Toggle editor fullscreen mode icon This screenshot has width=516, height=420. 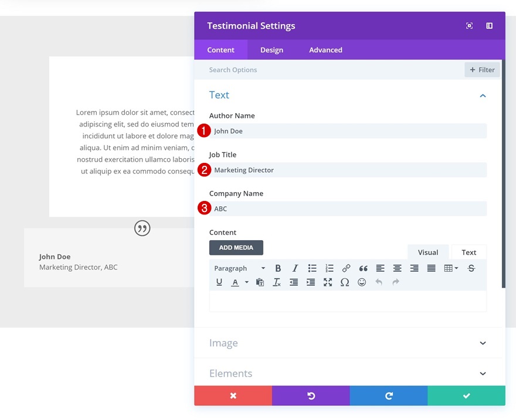tap(328, 282)
